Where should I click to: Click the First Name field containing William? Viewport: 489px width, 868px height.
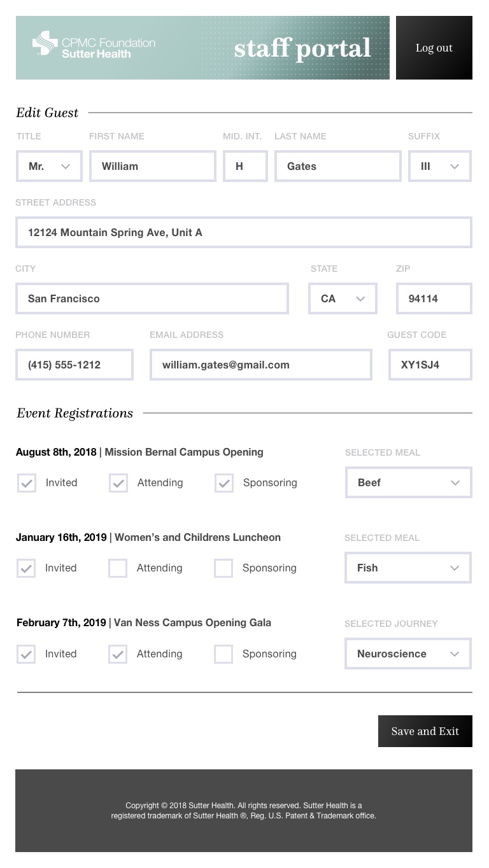153,166
